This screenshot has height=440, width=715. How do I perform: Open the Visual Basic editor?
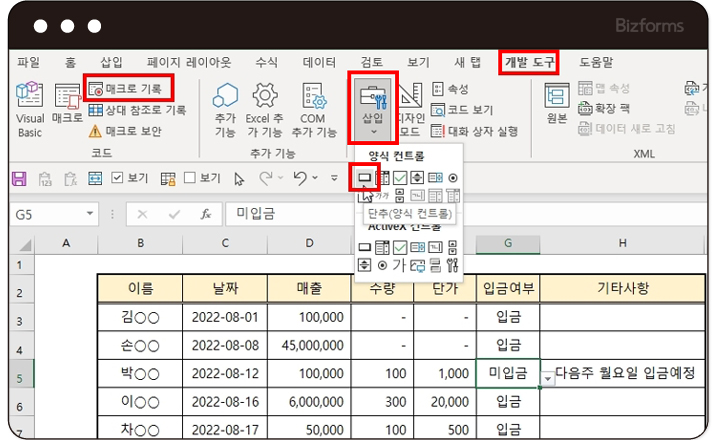point(30,110)
